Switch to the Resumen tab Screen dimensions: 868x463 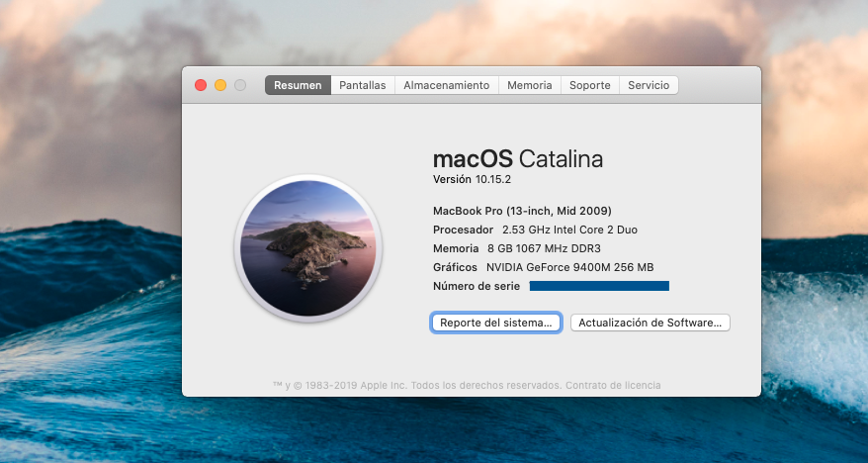pos(298,85)
